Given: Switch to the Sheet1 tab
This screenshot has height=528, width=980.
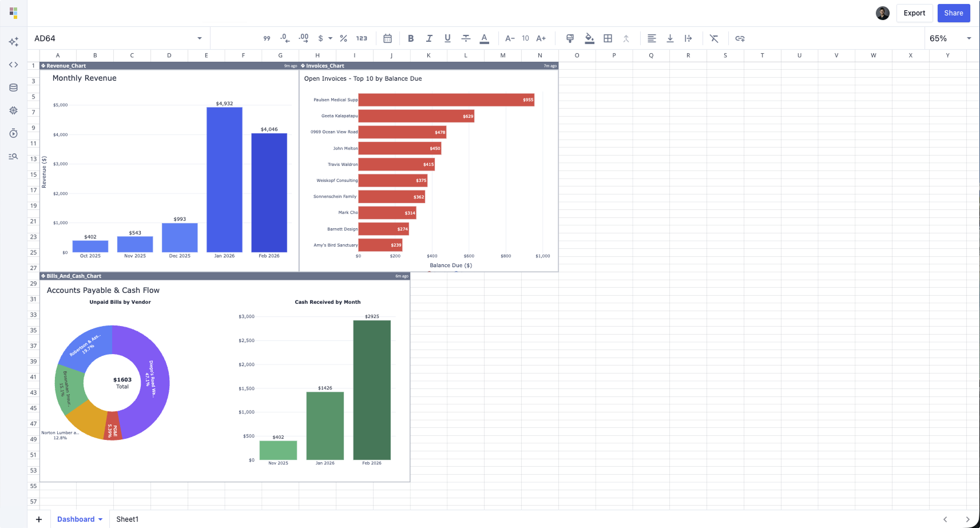Looking at the screenshot, I should (127, 519).
